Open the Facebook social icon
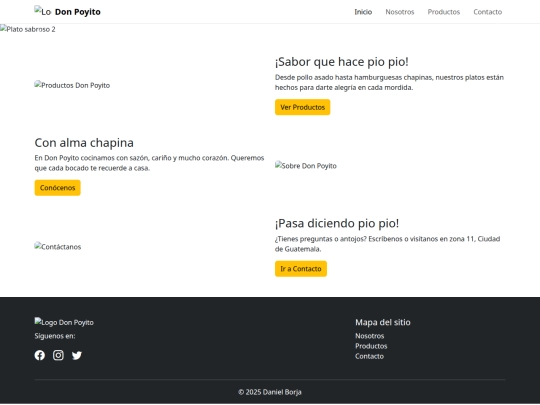540x405 pixels. point(40,355)
